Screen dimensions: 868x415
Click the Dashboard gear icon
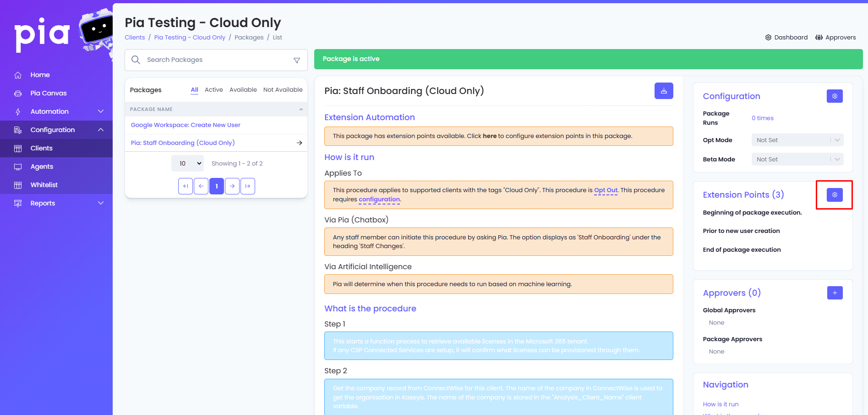pyautogui.click(x=768, y=38)
